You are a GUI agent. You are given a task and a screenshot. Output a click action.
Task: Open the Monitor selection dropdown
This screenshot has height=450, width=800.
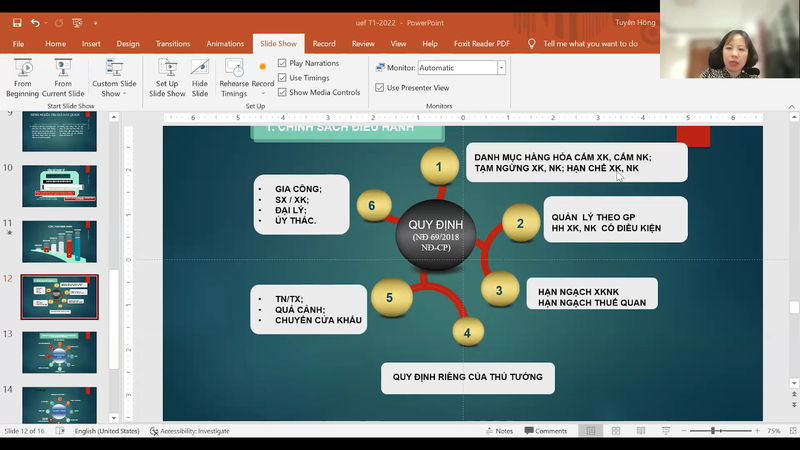pyautogui.click(x=501, y=68)
